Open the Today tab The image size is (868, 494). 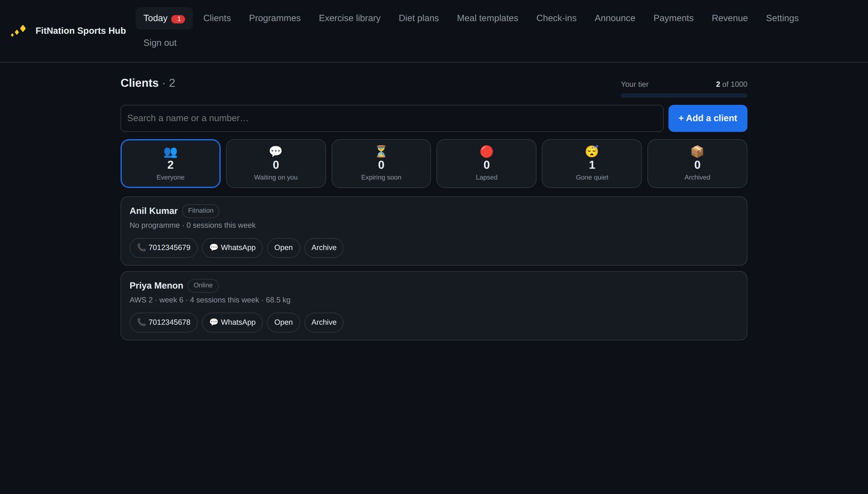164,18
